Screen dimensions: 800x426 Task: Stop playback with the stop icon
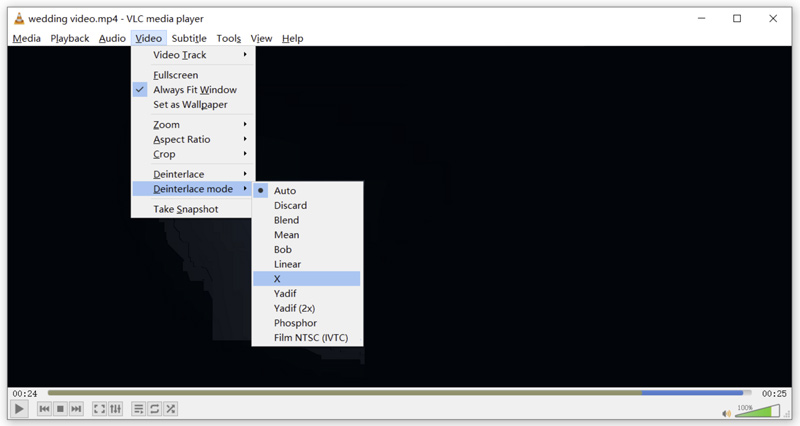click(60, 409)
